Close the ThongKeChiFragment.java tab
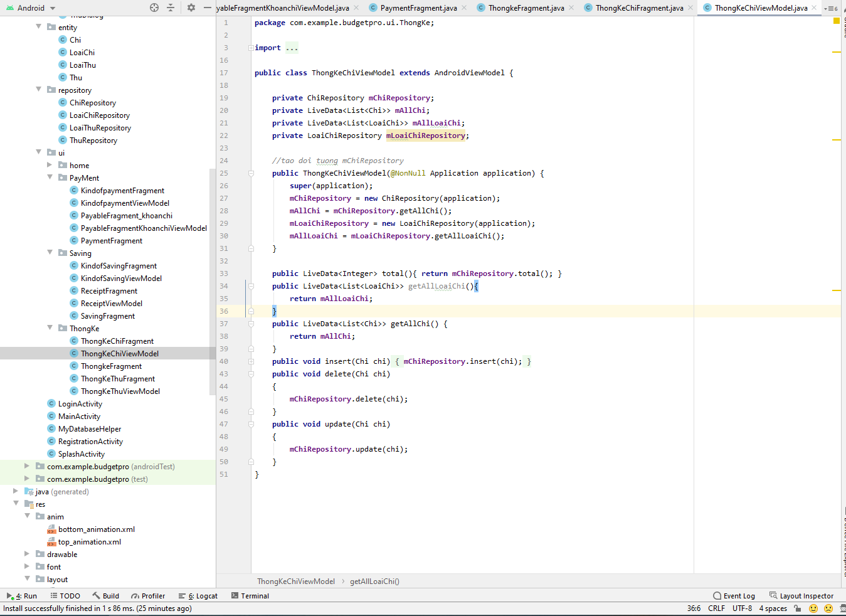The width and height of the screenshot is (846, 616). [x=690, y=8]
